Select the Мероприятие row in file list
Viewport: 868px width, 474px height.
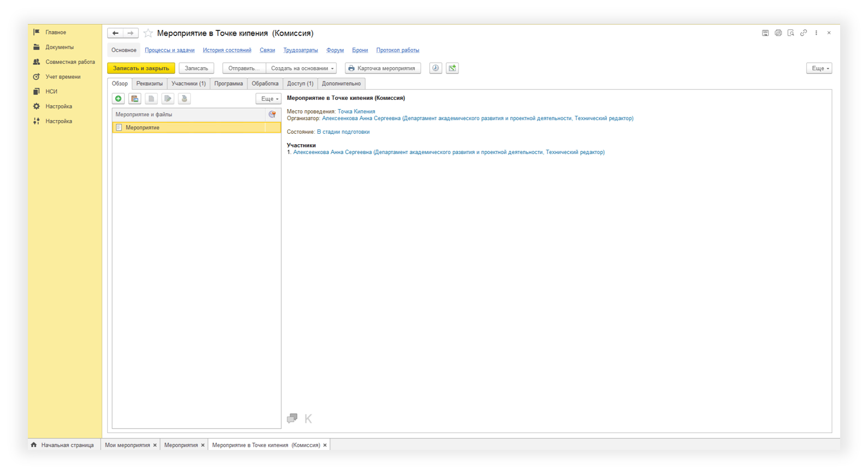click(x=197, y=128)
